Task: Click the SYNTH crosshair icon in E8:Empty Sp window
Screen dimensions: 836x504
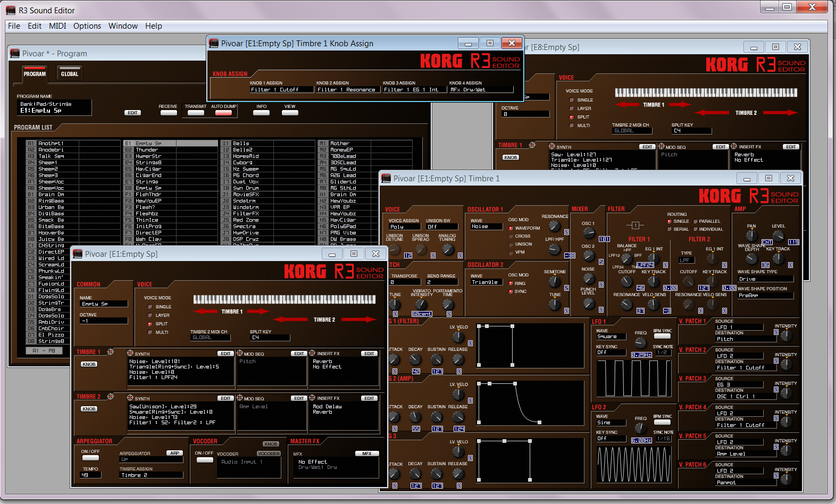Action: (x=552, y=146)
